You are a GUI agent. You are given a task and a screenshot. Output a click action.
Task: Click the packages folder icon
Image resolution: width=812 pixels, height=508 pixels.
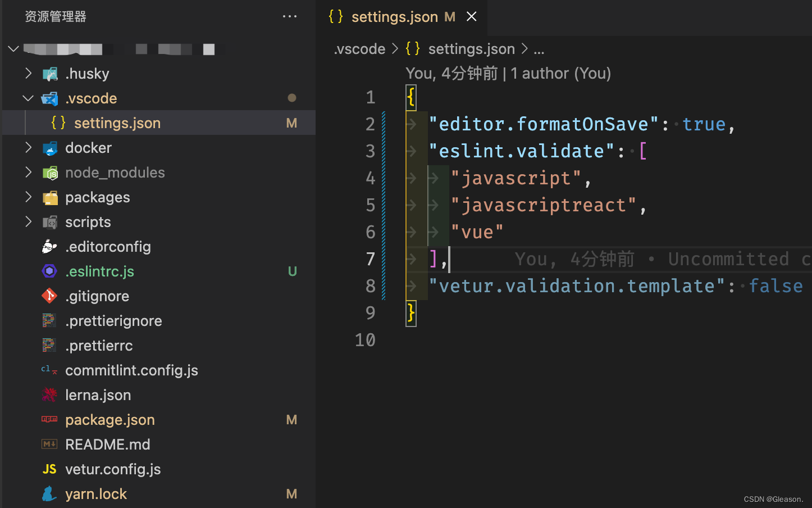pyautogui.click(x=50, y=197)
